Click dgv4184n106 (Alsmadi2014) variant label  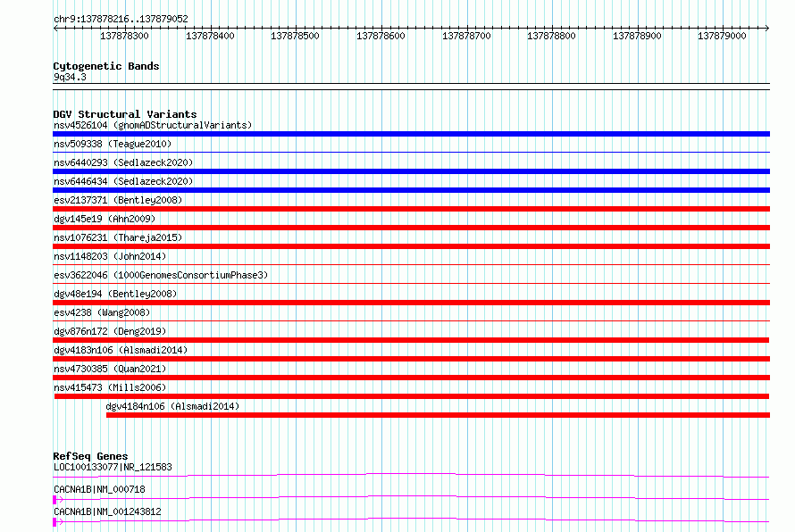[x=172, y=406]
